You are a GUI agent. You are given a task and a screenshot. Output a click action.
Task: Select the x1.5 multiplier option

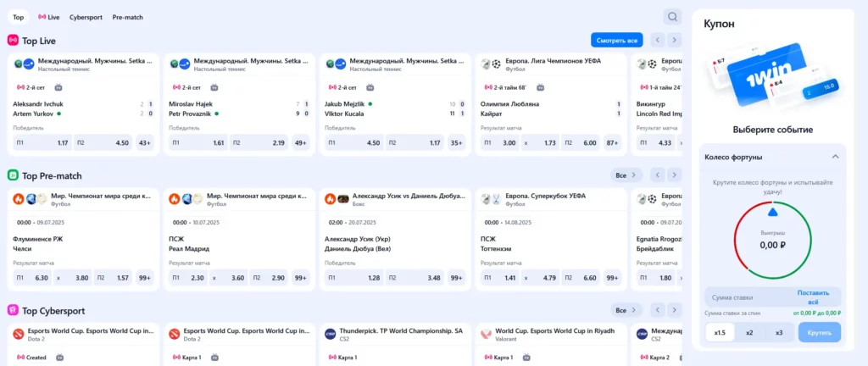(720, 332)
